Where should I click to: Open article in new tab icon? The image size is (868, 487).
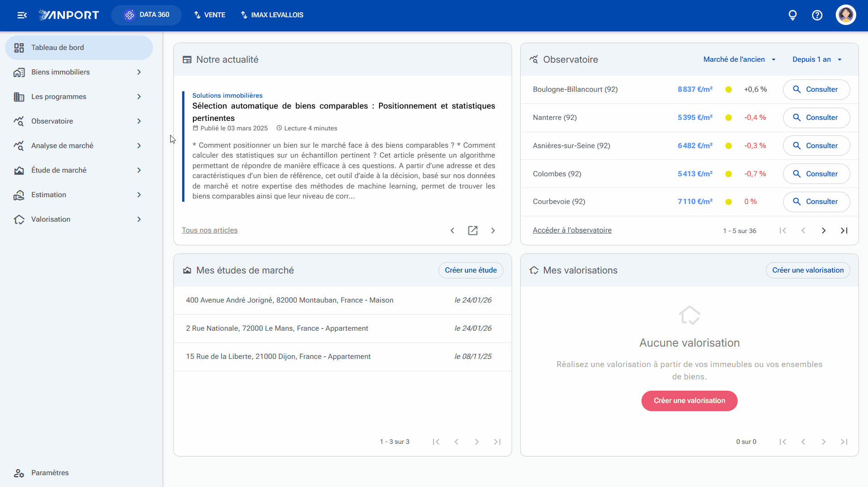(x=473, y=230)
